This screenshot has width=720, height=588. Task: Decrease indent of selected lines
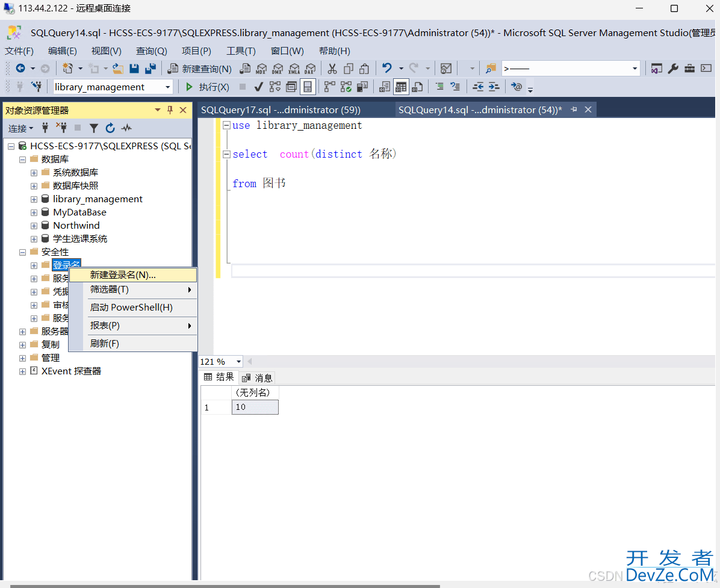[x=478, y=87]
